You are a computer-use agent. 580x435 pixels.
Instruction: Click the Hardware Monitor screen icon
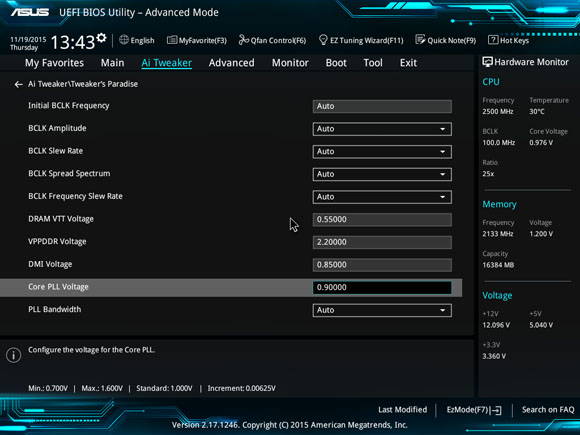point(487,62)
